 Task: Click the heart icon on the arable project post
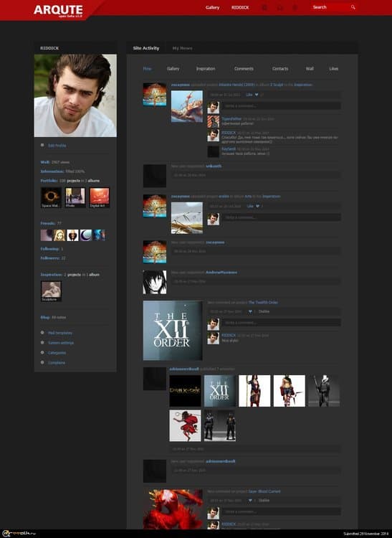[x=257, y=206]
